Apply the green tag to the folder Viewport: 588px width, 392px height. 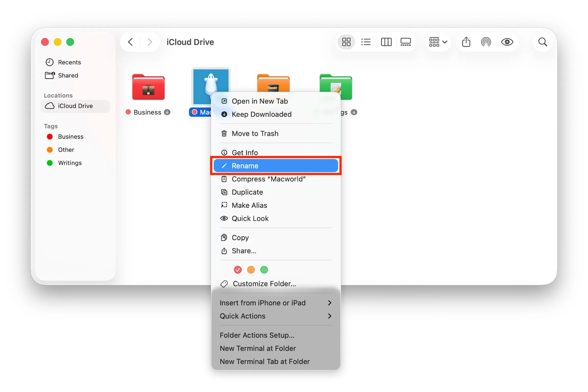tap(264, 270)
